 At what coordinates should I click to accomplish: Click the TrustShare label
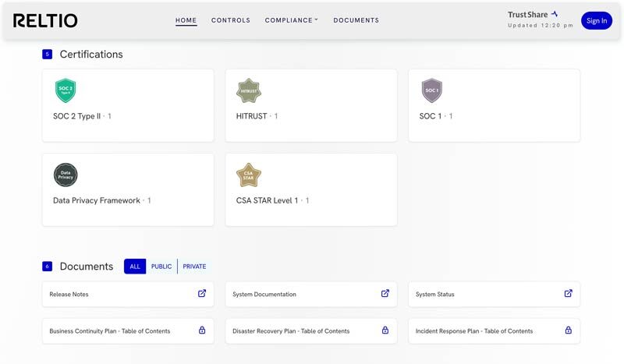[528, 15]
